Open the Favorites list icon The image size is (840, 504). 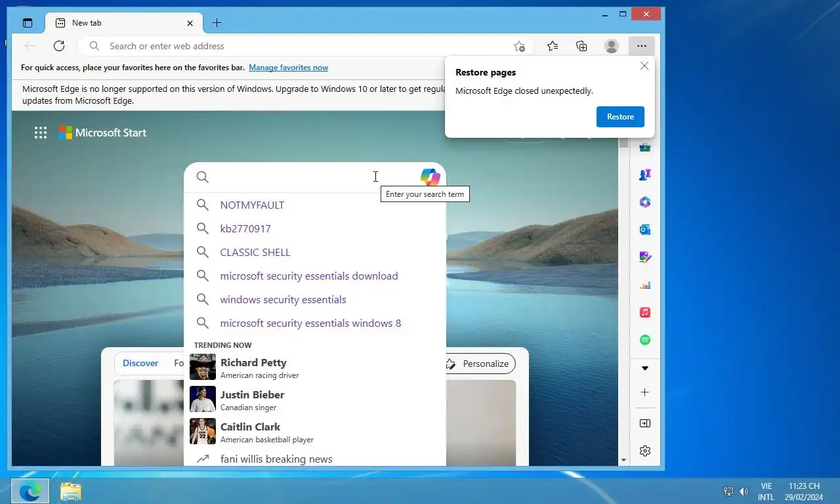(553, 46)
